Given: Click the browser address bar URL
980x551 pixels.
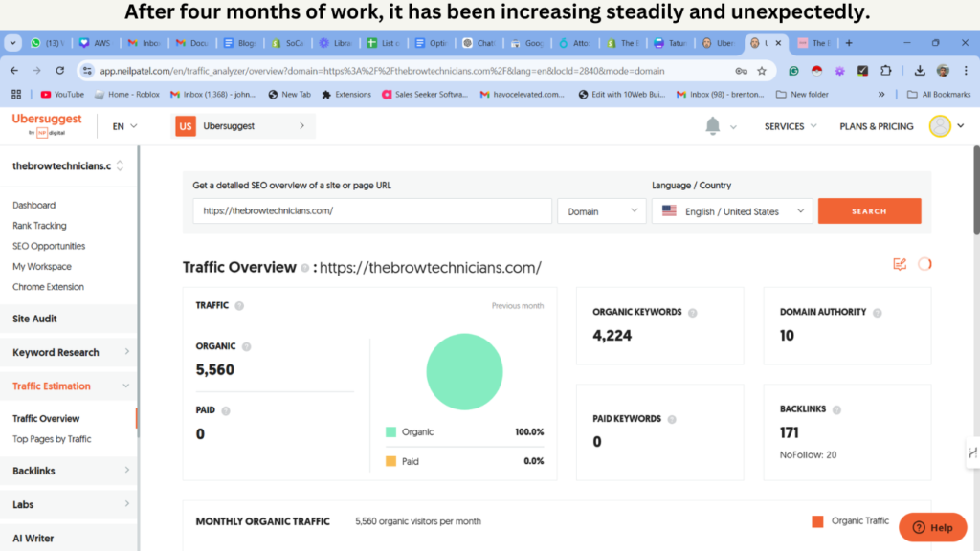Looking at the screenshot, I should click(382, 71).
